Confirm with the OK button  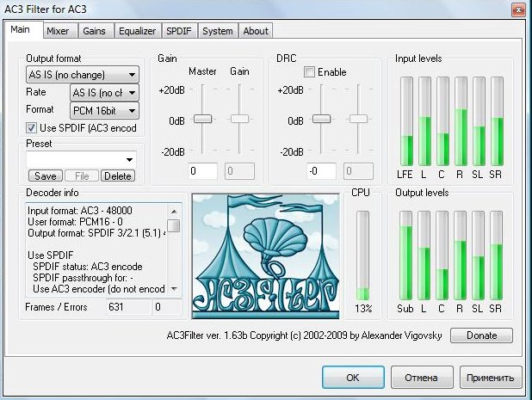pos(353,378)
